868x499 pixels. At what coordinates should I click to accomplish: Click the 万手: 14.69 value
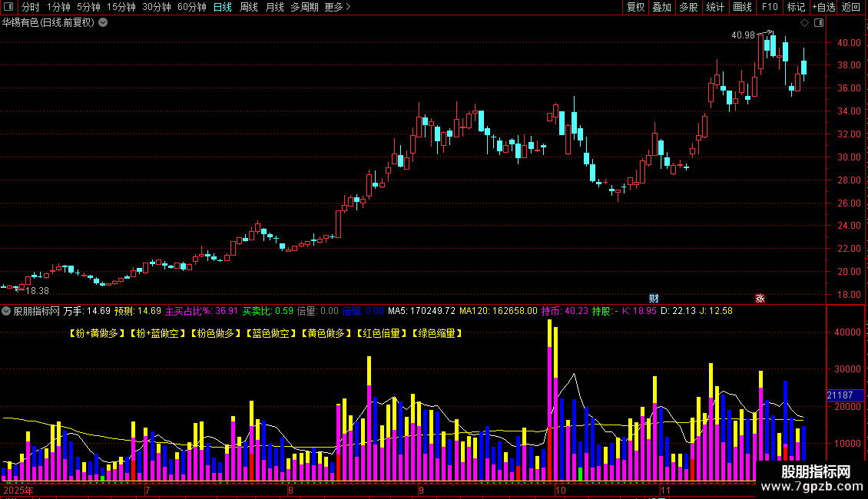[x=87, y=311]
